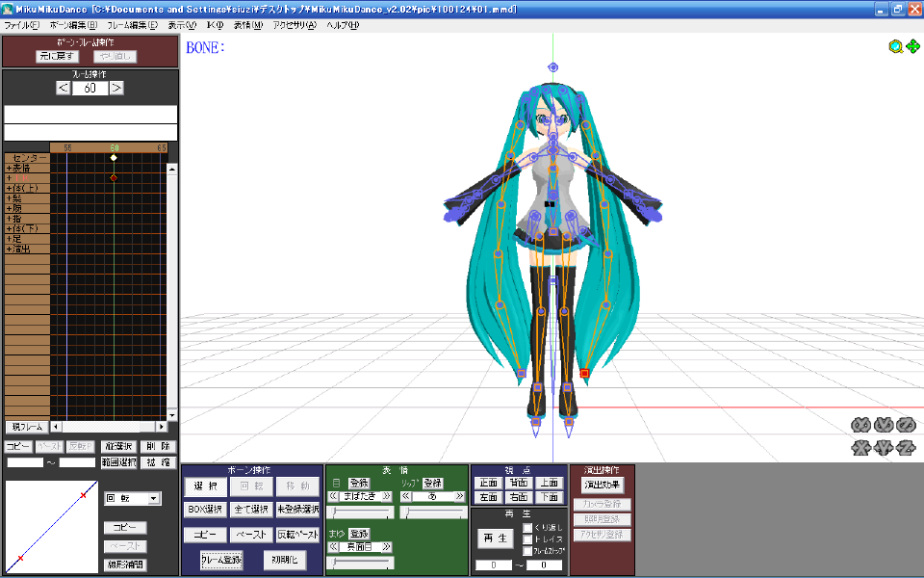
Task: Click the 線形補間 linear interpolation button
Action: (125, 565)
